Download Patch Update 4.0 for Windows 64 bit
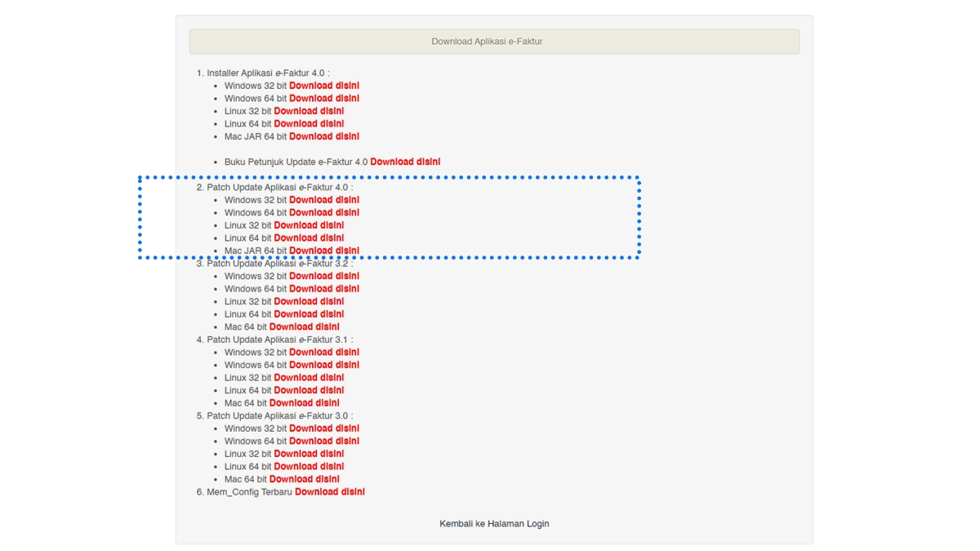The width and height of the screenshot is (980, 551). (x=324, y=212)
